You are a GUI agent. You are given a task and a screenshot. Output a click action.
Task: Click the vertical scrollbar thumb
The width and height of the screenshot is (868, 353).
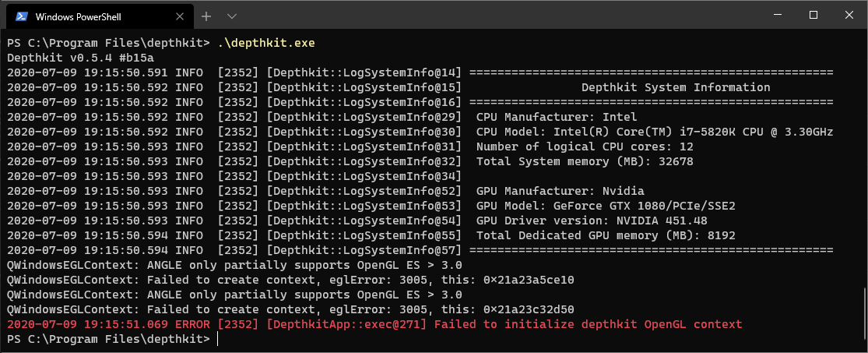863,313
